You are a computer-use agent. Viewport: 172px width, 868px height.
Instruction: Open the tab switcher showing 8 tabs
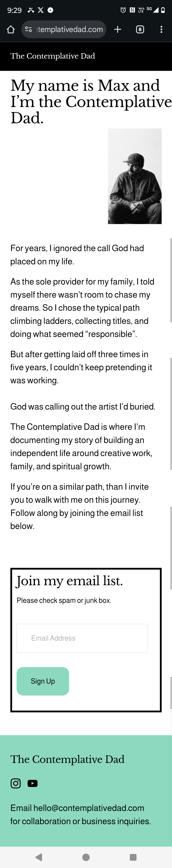(x=140, y=30)
